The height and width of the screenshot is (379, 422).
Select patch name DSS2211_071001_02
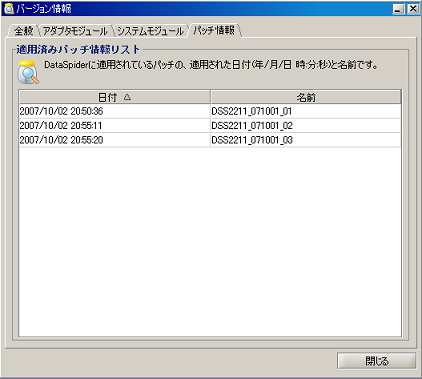[306, 125]
